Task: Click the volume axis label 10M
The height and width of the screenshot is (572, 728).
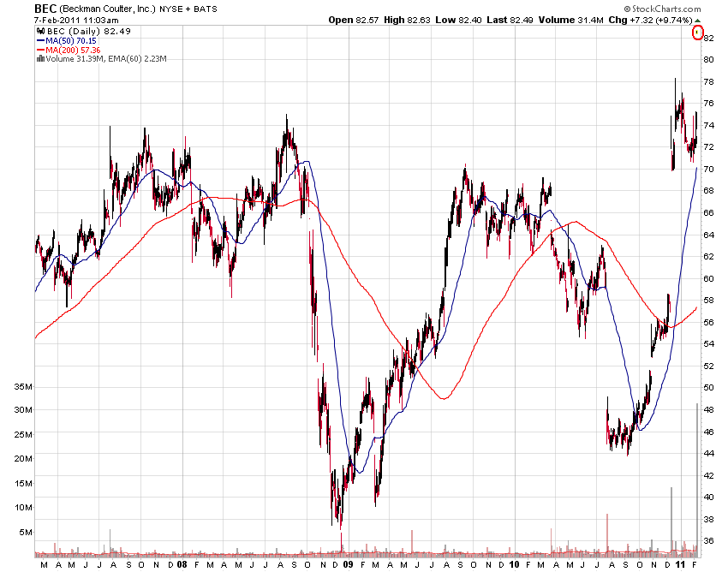Action: 23,508
